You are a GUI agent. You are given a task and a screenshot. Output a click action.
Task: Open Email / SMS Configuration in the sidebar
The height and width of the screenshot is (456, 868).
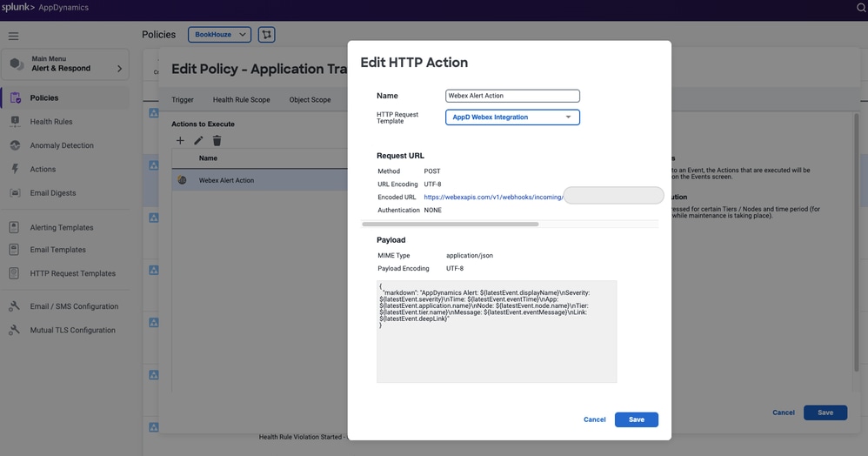pos(74,306)
